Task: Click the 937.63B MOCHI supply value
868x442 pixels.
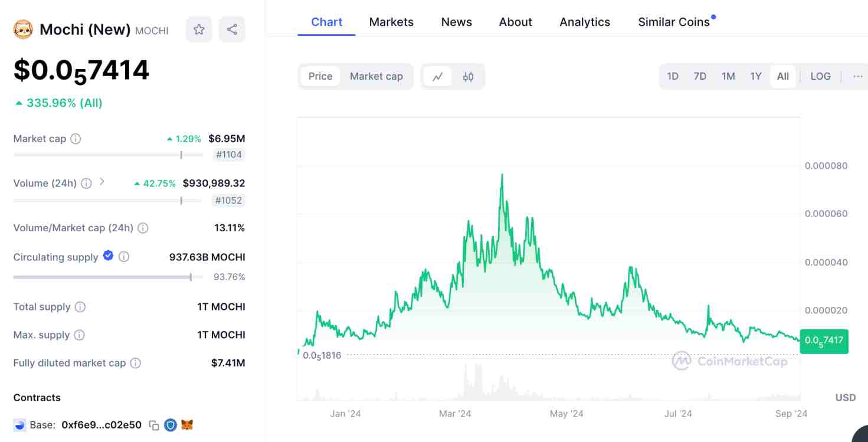Action: click(x=207, y=257)
